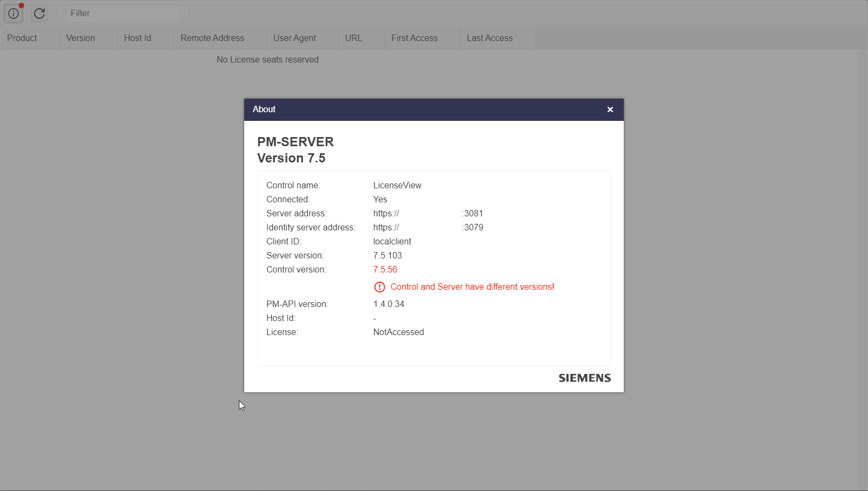Screen dimensions: 868x491
Task: Click the NotAccessed license value
Action: [x=398, y=332]
